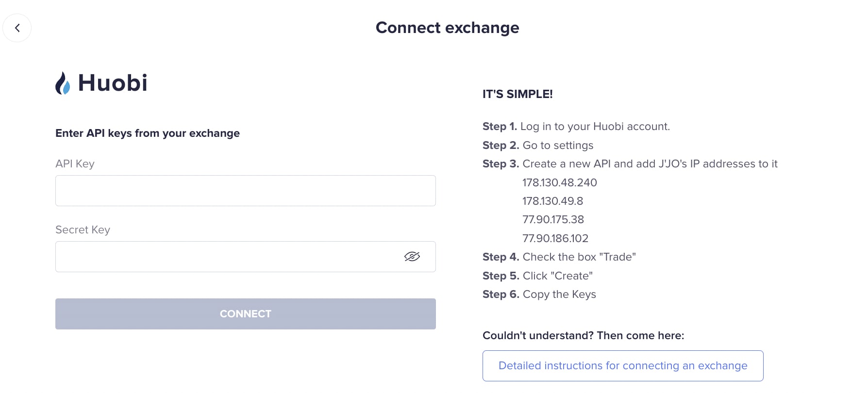Click Step 1 Log in instruction text

coord(576,127)
